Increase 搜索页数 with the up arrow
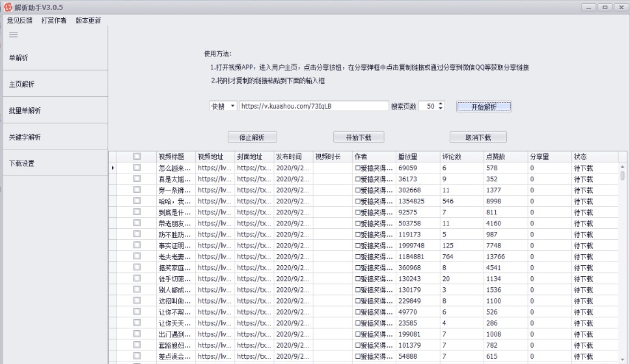The height and width of the screenshot is (364, 630). pos(441,103)
